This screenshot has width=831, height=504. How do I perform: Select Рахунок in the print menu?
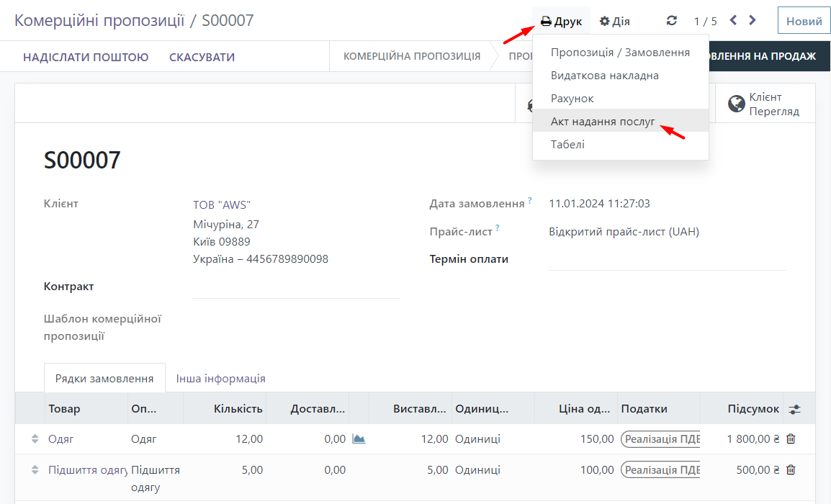[572, 99]
